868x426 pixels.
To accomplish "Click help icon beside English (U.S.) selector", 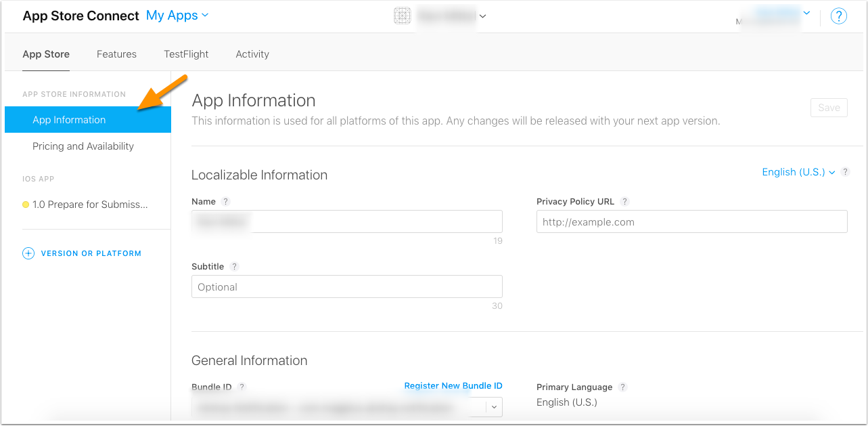I will pos(845,172).
